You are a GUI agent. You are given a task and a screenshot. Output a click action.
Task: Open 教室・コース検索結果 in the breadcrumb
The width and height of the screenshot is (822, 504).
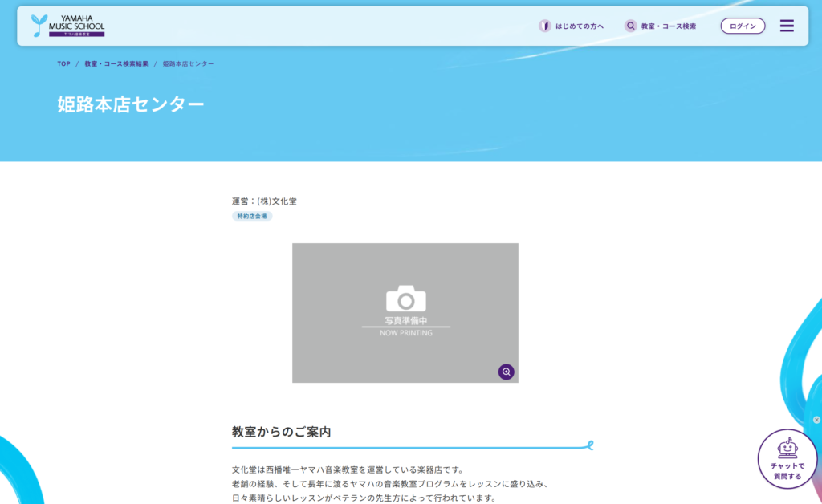tap(116, 63)
